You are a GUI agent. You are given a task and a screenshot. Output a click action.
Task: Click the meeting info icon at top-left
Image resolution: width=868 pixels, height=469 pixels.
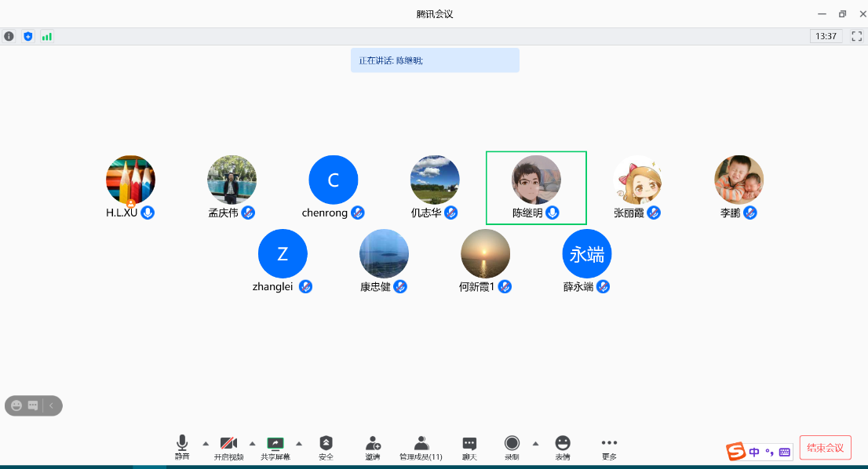click(9, 36)
